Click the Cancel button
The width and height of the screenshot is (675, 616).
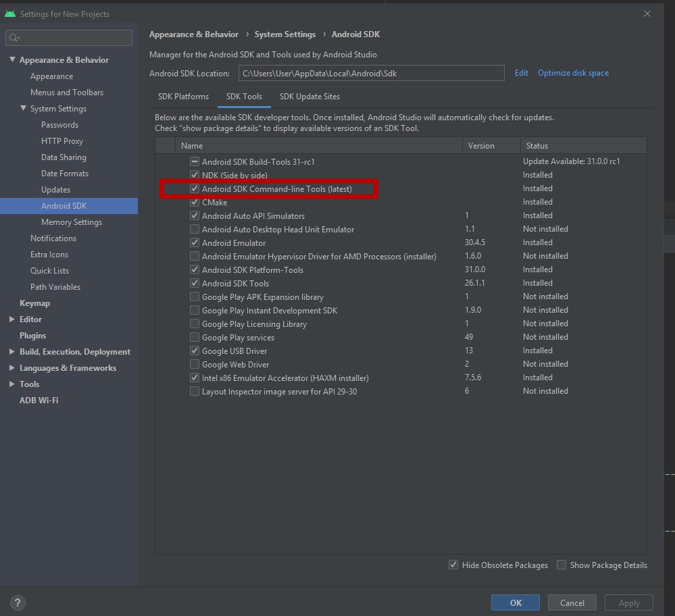point(572,602)
